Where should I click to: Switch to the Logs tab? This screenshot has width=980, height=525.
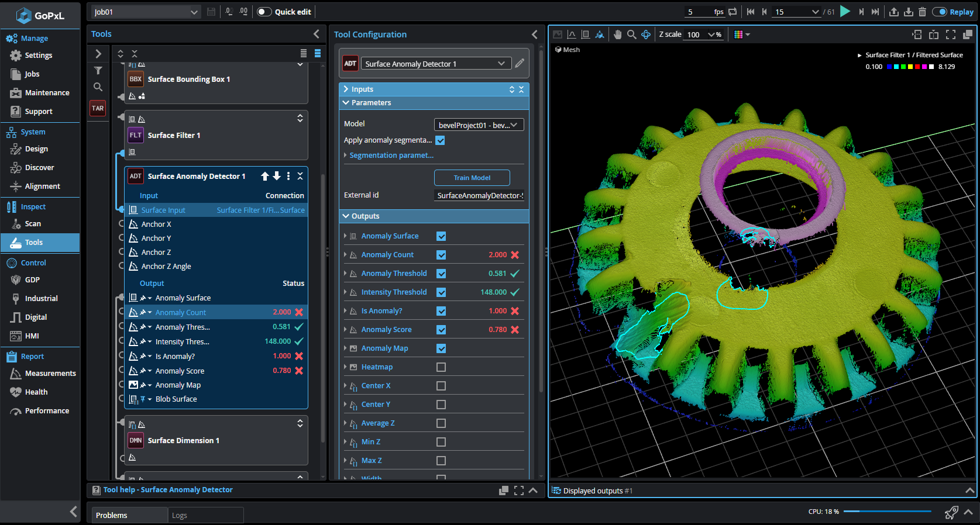(x=180, y=515)
